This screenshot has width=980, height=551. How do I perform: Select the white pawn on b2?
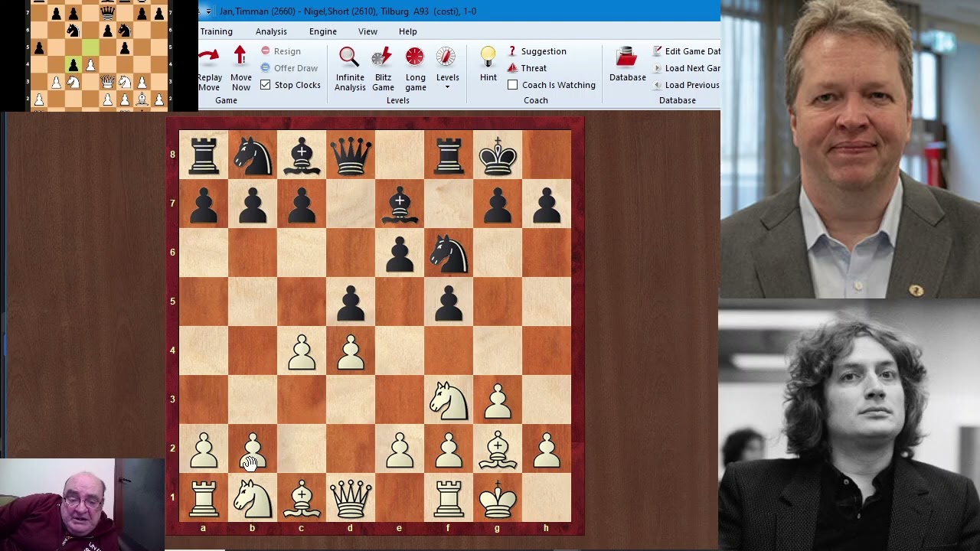pyautogui.click(x=253, y=448)
